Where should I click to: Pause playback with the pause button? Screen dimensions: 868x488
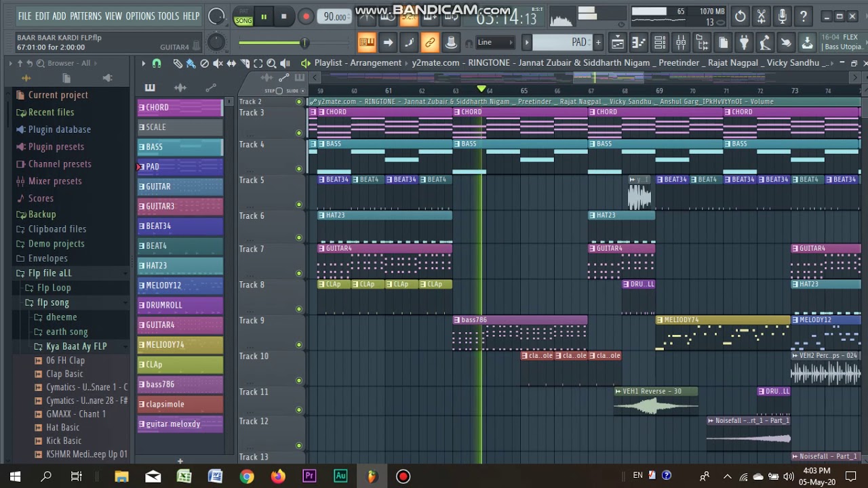[x=264, y=17]
